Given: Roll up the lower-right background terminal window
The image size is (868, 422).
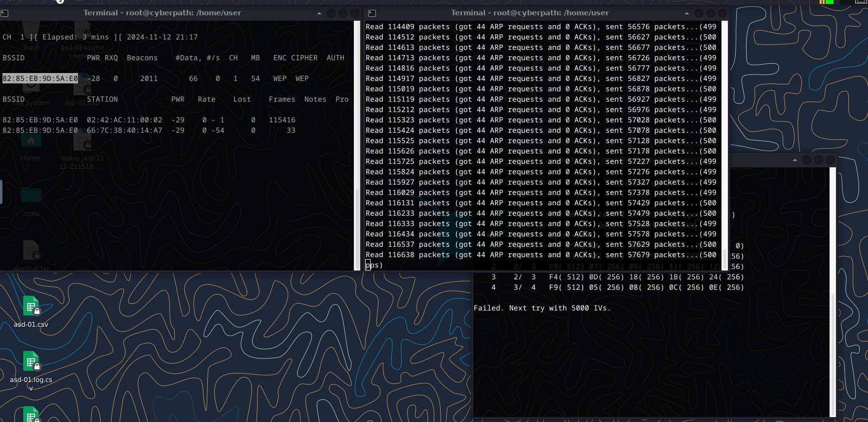Looking at the screenshot, I should (794, 160).
